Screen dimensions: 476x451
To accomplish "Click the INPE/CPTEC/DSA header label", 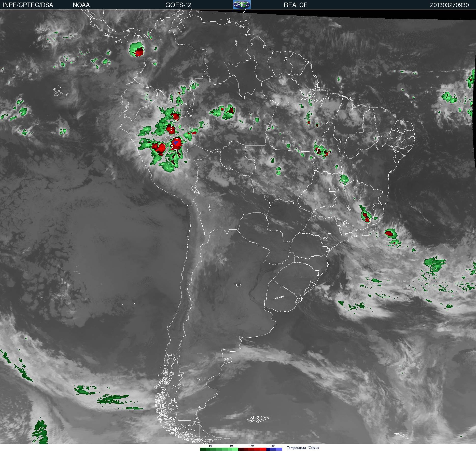I will (x=28, y=5).
